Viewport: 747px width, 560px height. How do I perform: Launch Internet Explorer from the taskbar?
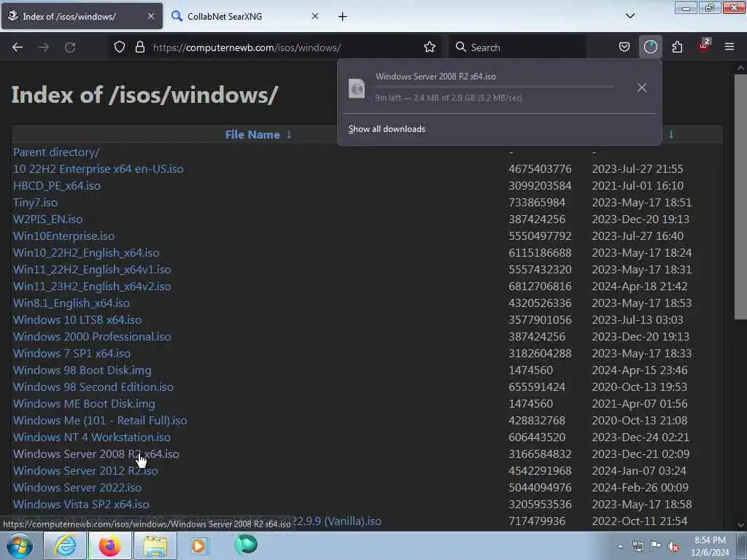pos(65,545)
